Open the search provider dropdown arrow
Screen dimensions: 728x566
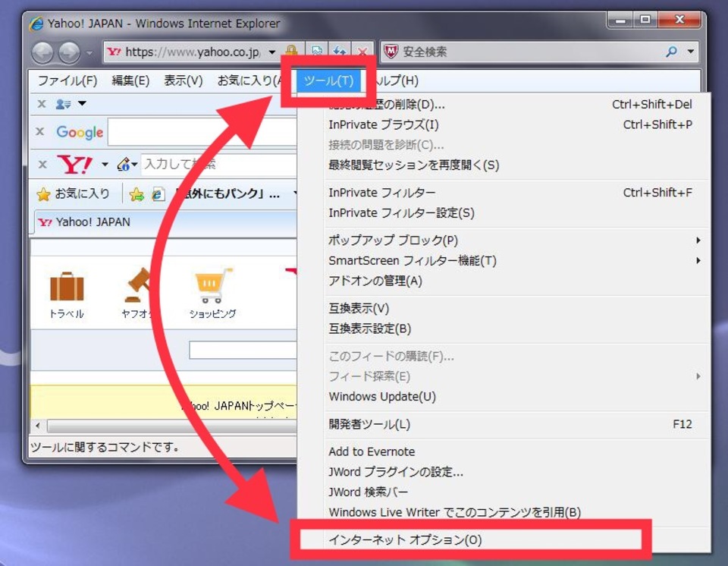coord(691,51)
